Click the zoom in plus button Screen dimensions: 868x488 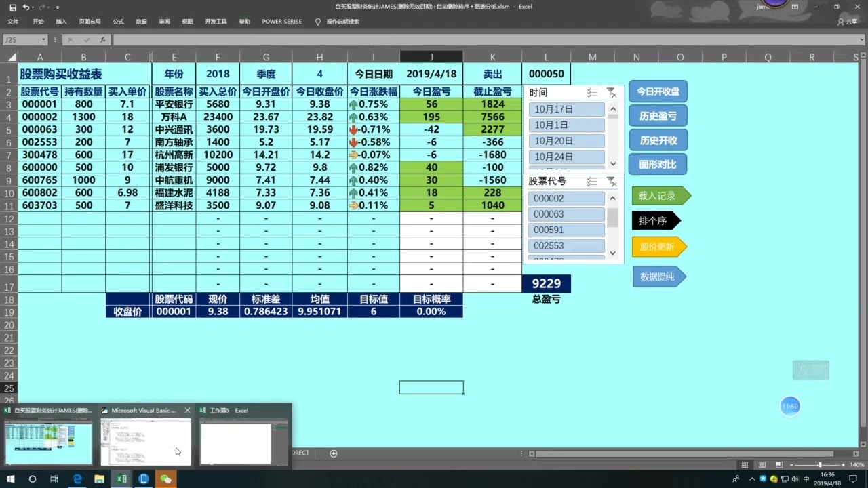coord(843,465)
